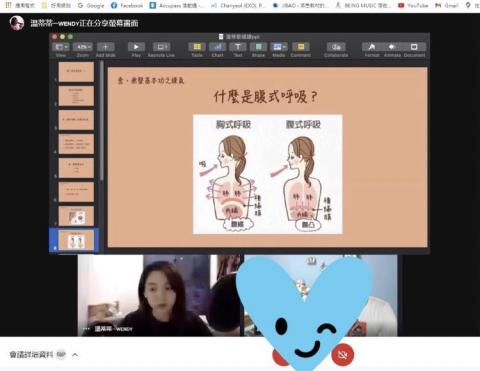Select slide 2 thumbnail in navigator
The image size is (480, 371).
76,96
